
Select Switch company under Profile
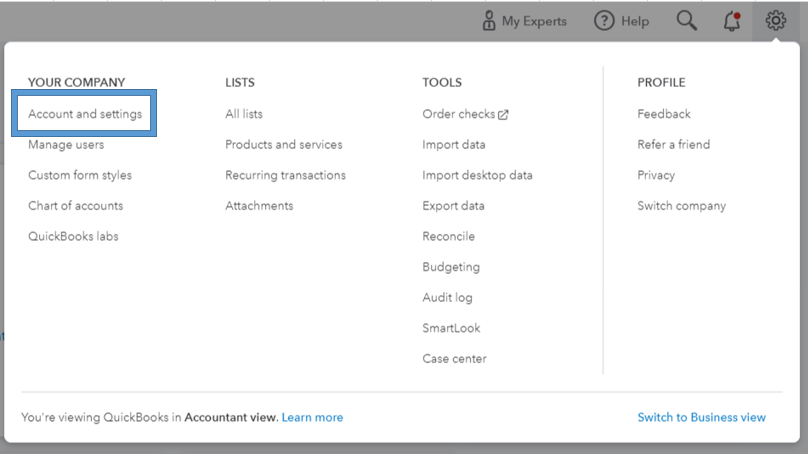[681, 206]
